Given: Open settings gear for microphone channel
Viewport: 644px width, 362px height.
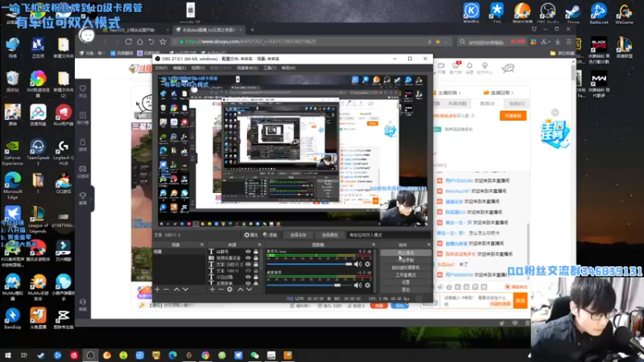Looking at the screenshot, I should pos(368,265).
